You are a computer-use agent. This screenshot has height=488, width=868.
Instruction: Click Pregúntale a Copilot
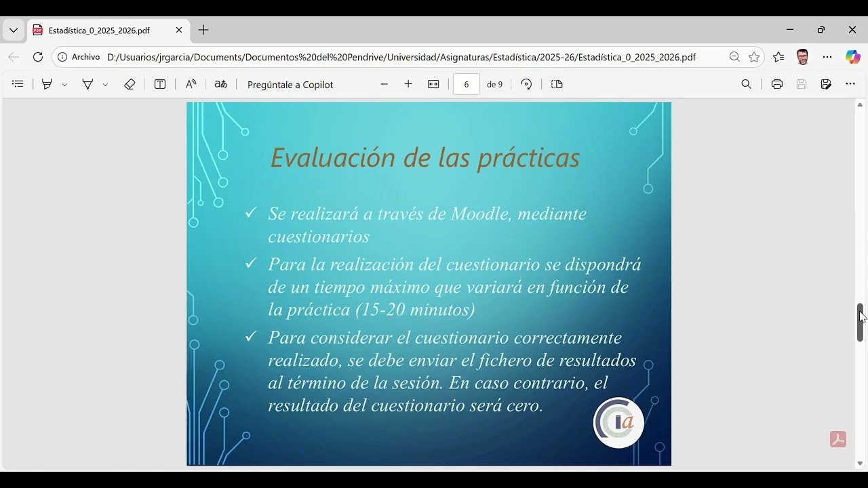pyautogui.click(x=290, y=85)
